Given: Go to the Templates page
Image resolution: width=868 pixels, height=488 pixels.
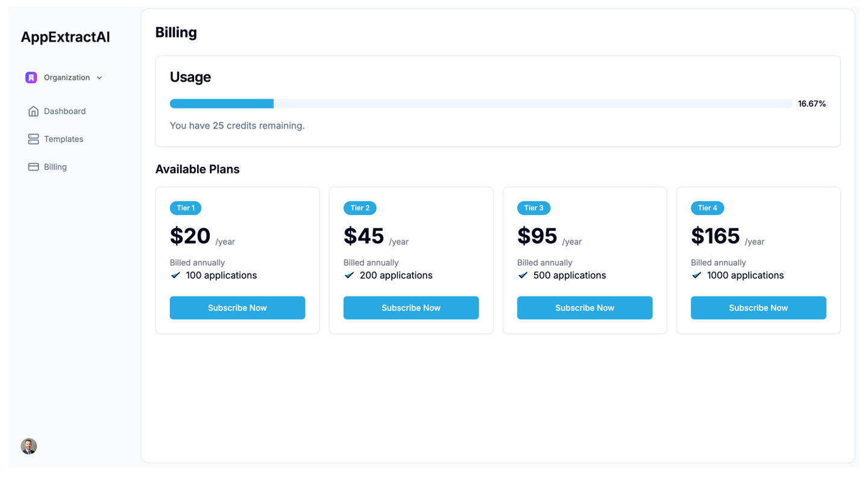Looking at the screenshot, I should [63, 139].
